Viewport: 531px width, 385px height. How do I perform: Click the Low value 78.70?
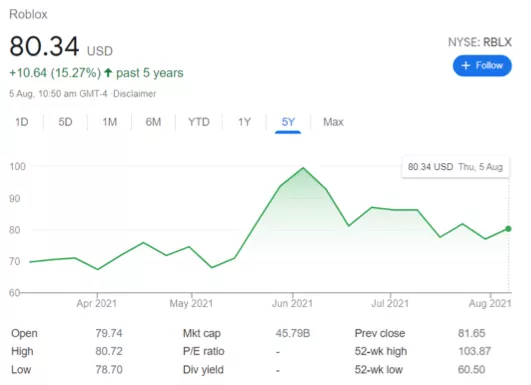coord(109,369)
